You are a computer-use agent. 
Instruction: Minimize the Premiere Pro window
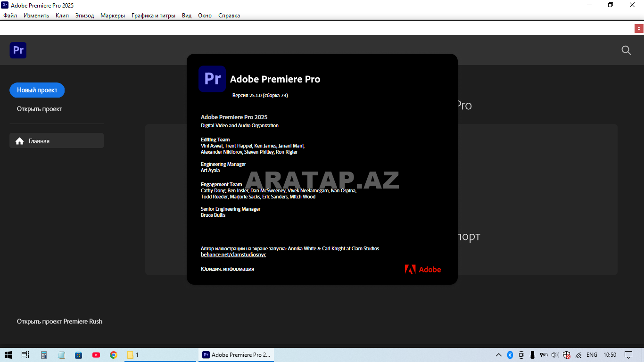coord(589,5)
